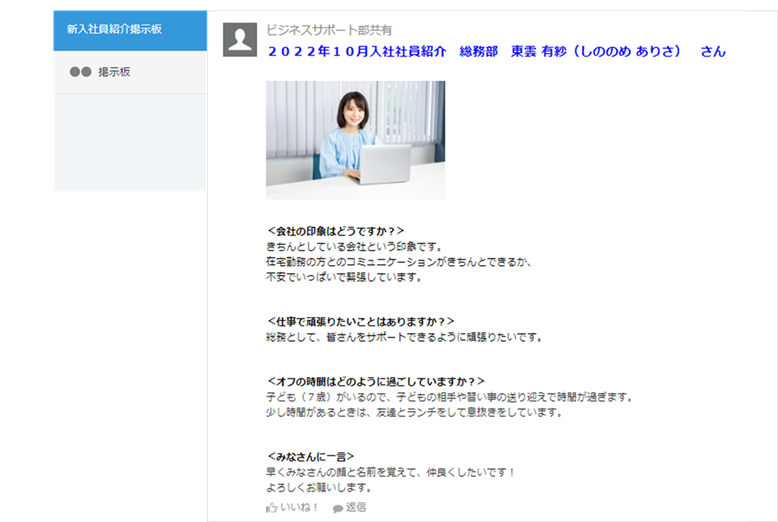The width and height of the screenshot is (778, 522).
Task: Click the 返信 label under the post
Action: pyautogui.click(x=356, y=507)
